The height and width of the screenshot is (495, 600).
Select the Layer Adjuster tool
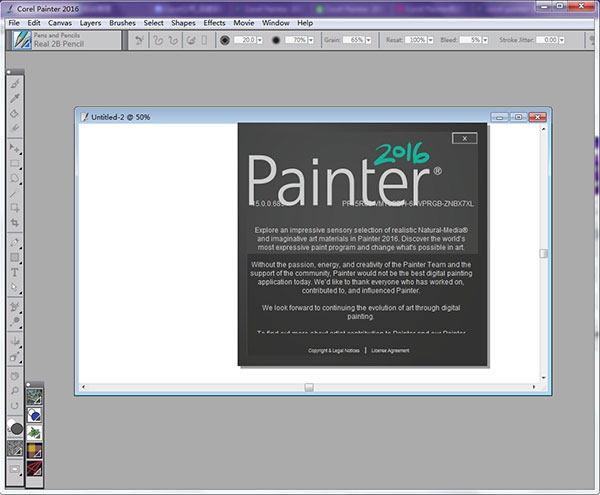pyautogui.click(x=15, y=148)
